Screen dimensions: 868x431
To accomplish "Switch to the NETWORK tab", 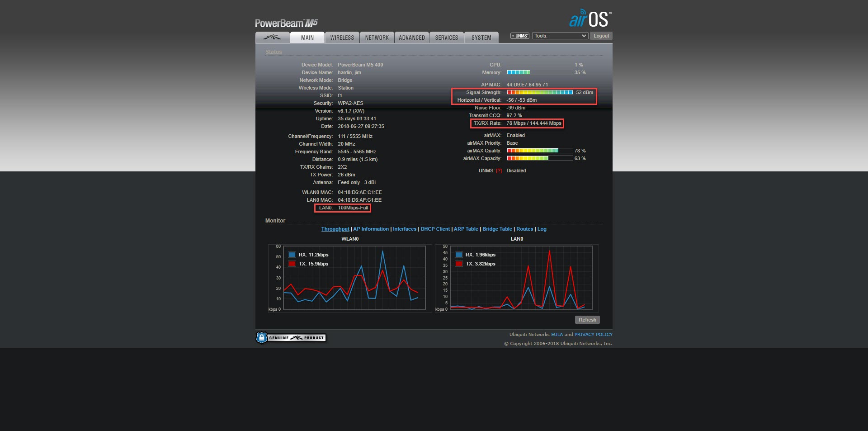I will (x=377, y=38).
